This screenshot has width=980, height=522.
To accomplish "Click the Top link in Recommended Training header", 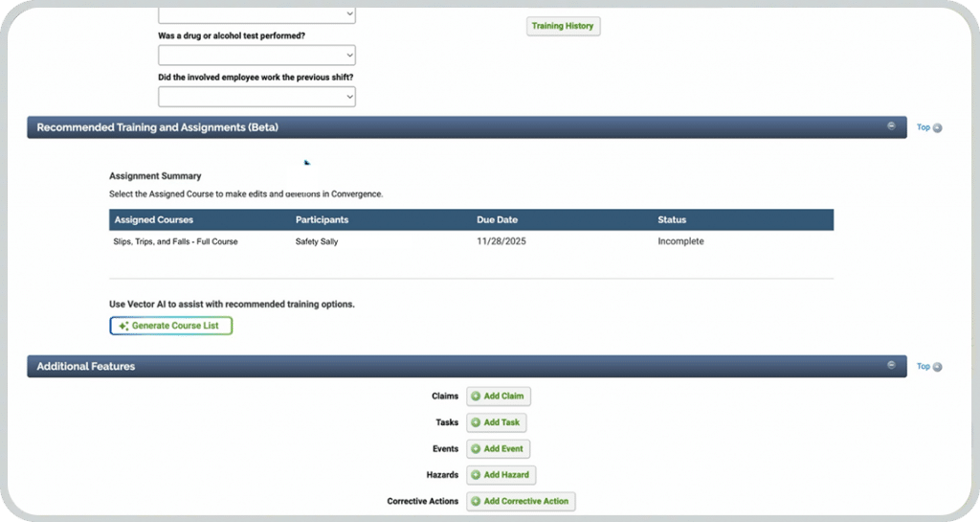I will [923, 127].
